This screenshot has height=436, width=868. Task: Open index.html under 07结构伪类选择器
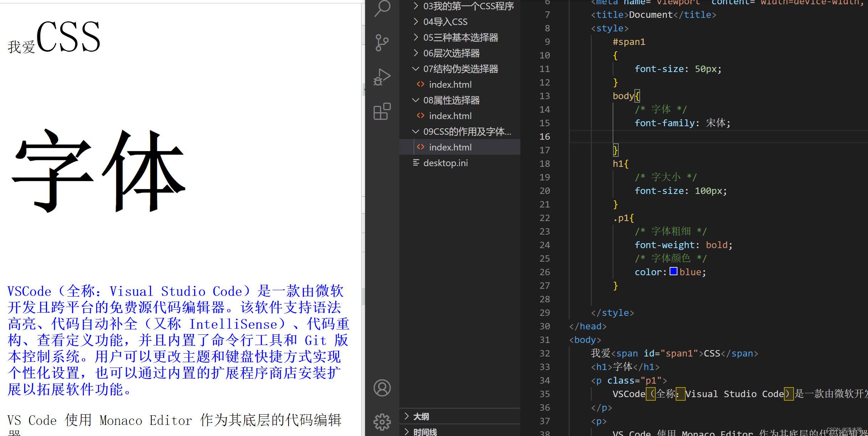(450, 84)
